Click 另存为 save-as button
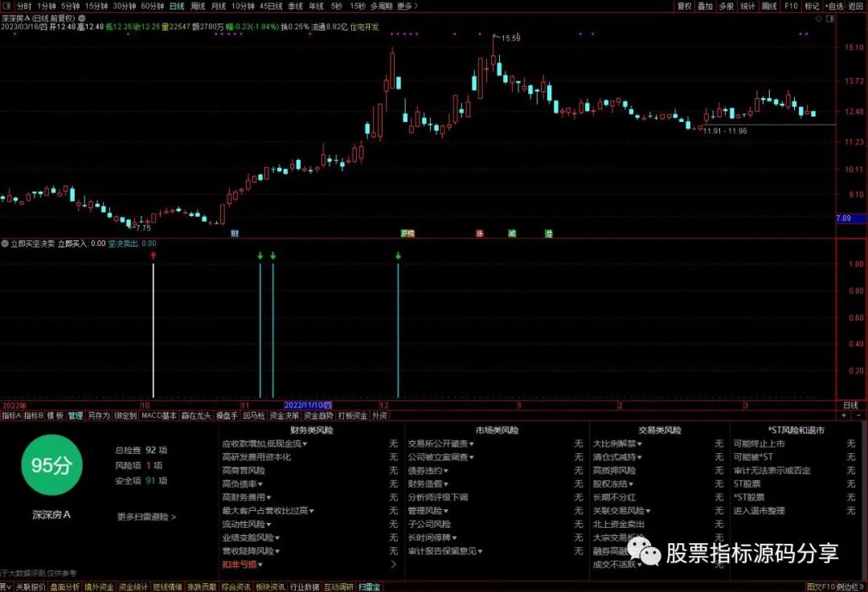 [x=99, y=415]
